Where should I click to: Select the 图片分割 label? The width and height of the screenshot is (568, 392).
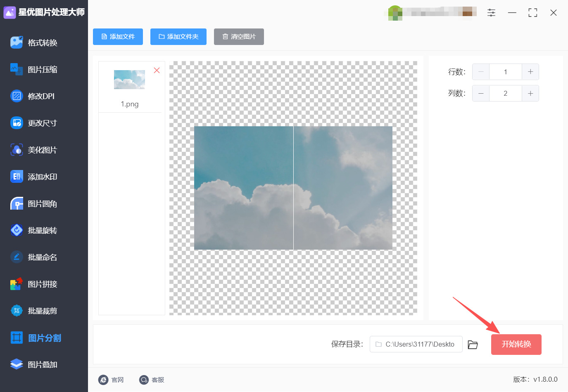pyautogui.click(x=45, y=338)
